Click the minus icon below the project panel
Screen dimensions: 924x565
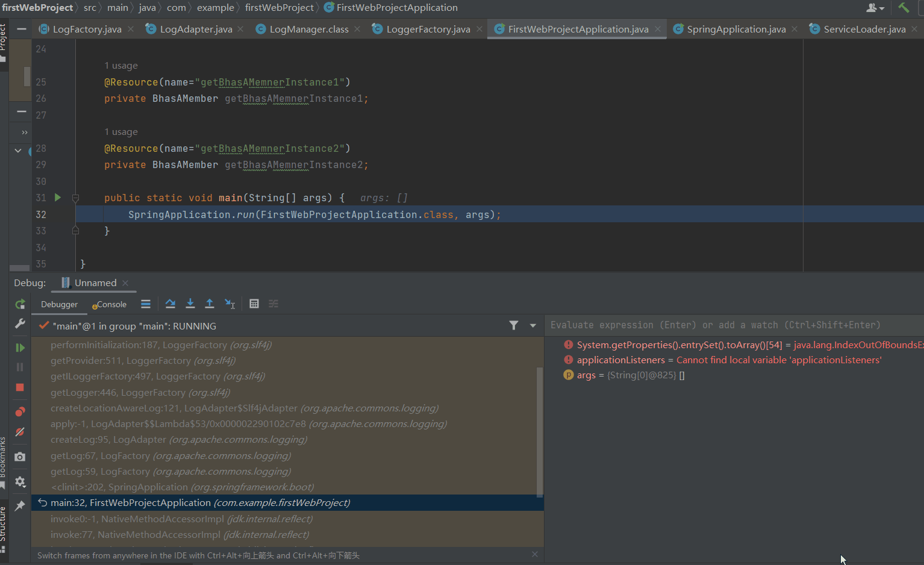(x=22, y=111)
